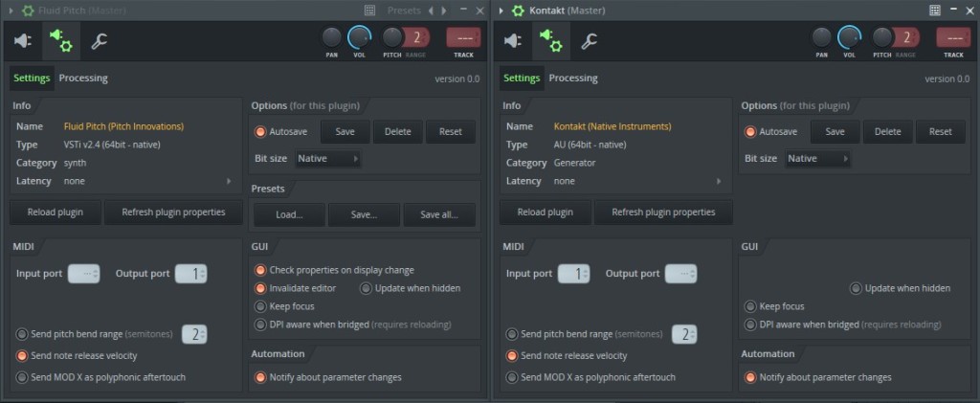This screenshot has height=403, width=980.
Task: Click Fluid Pitch PITCH knob
Action: tap(391, 37)
